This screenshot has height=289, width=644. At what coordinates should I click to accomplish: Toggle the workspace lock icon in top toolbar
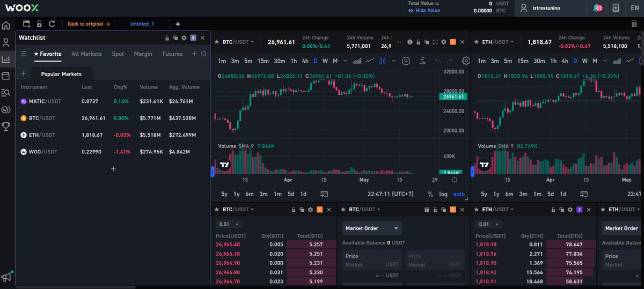pos(39,24)
